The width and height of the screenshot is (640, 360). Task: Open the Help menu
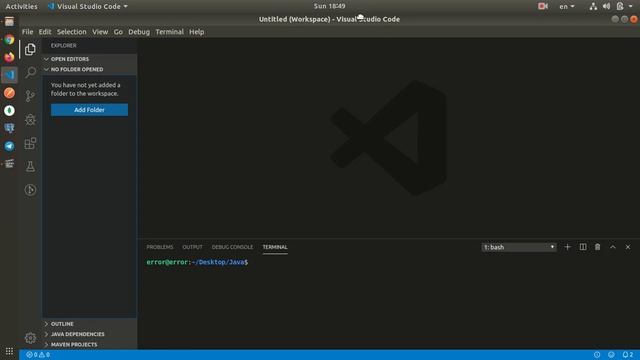[x=196, y=32]
